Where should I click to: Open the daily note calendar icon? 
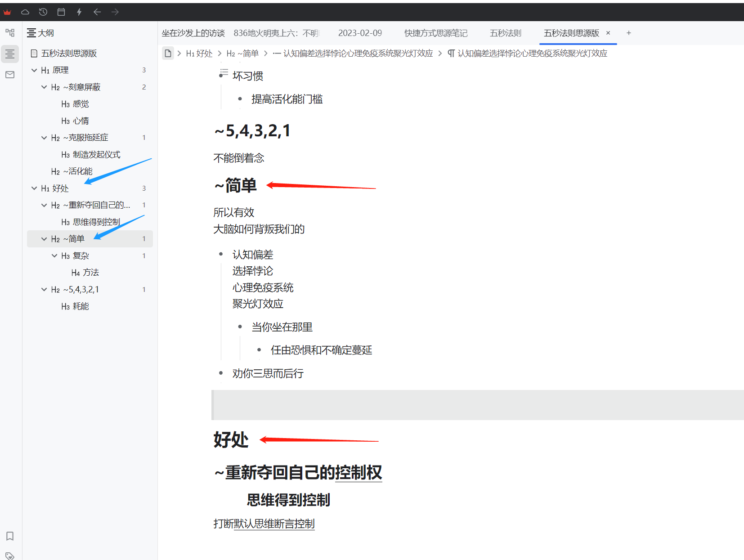61,12
